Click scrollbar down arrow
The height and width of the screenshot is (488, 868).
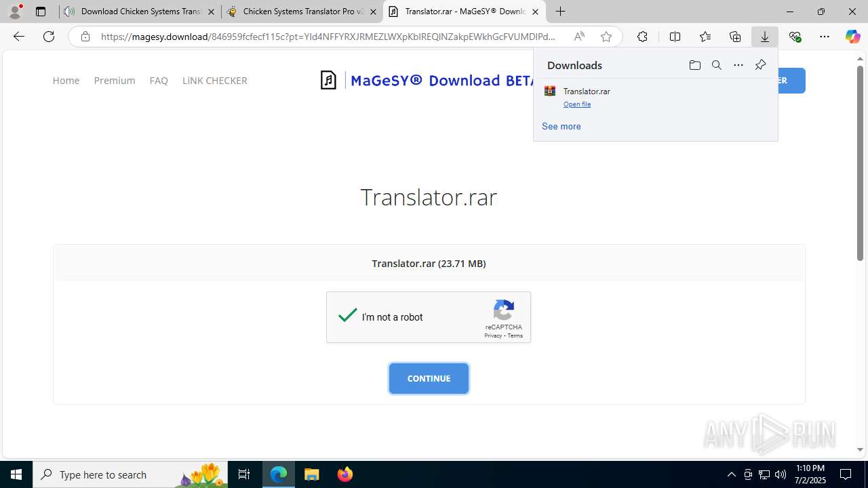coord(860,449)
